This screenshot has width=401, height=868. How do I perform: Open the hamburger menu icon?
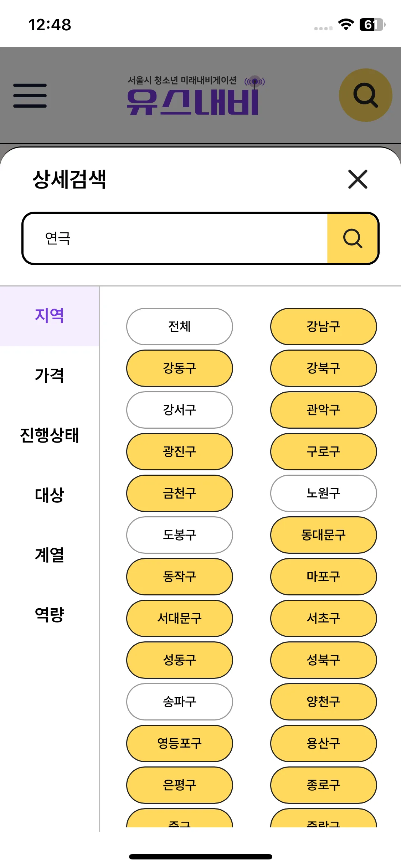pyautogui.click(x=30, y=95)
